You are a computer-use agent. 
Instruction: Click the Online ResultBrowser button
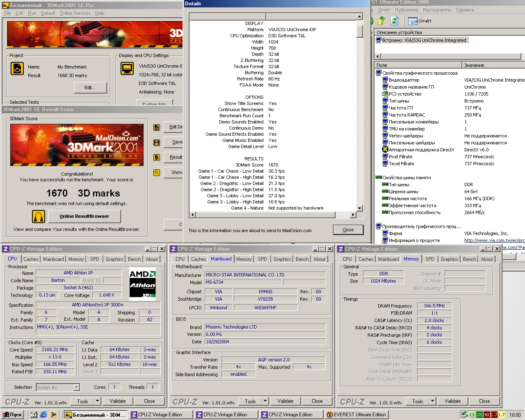[x=84, y=216]
